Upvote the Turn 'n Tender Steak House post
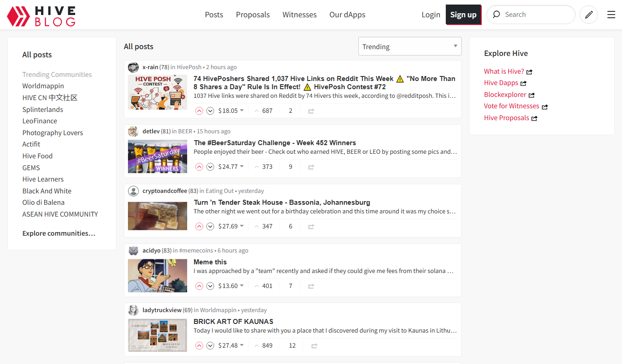622x364 pixels. 199,226
